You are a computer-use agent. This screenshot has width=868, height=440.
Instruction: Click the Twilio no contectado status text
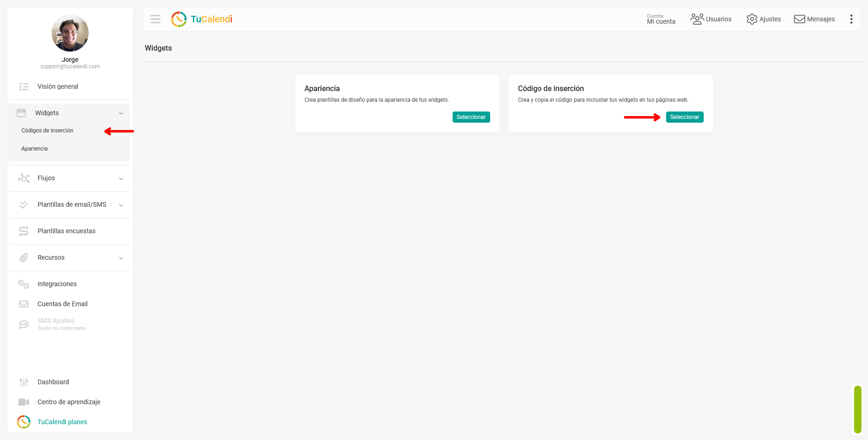(62, 328)
